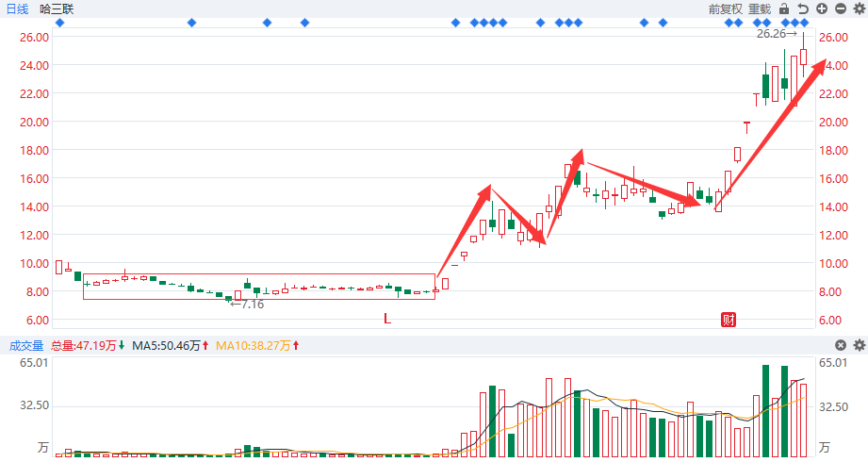Screen dimensions: 868x462
Task: Click the red 财 finance marker
Action: (x=728, y=319)
